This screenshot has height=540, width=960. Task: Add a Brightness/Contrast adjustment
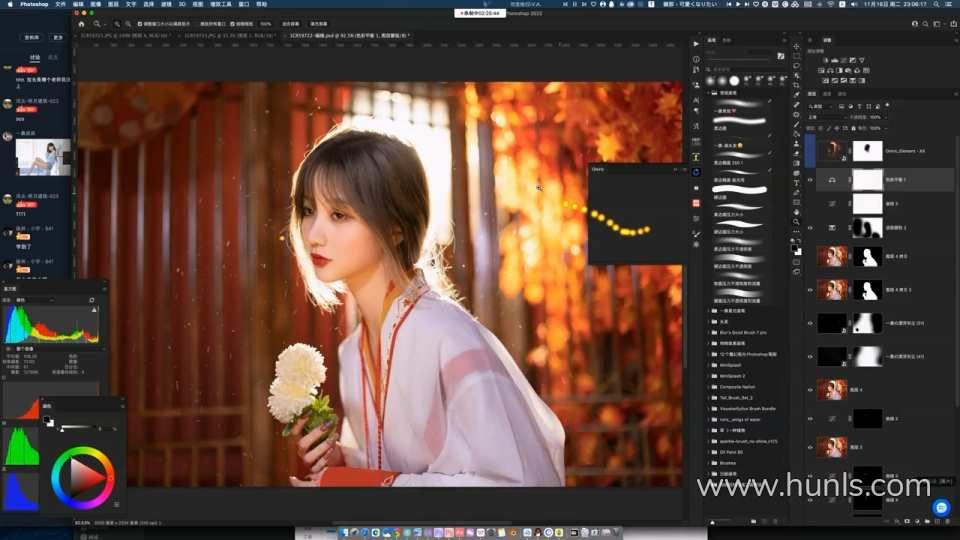coord(826,60)
